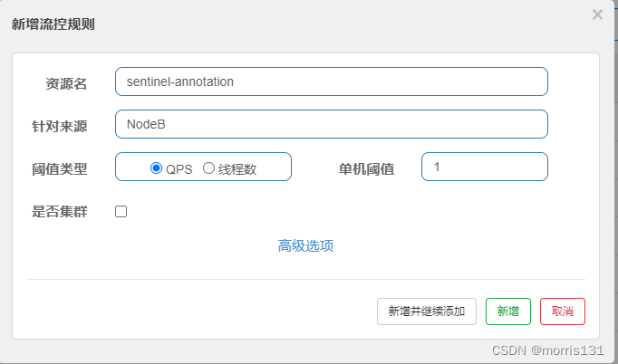
Task: Click the 阈值类型 label
Action: (60, 168)
